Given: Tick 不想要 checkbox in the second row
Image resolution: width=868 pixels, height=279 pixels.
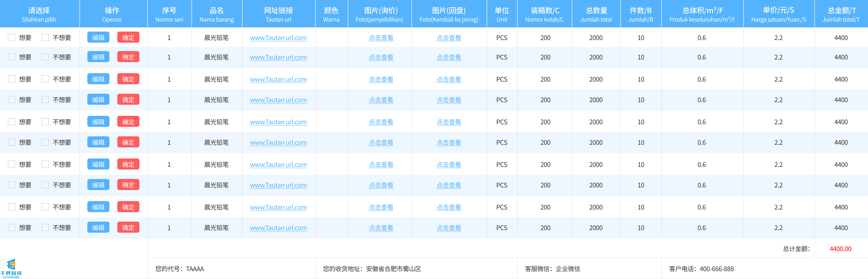Looking at the screenshot, I should tap(45, 57).
